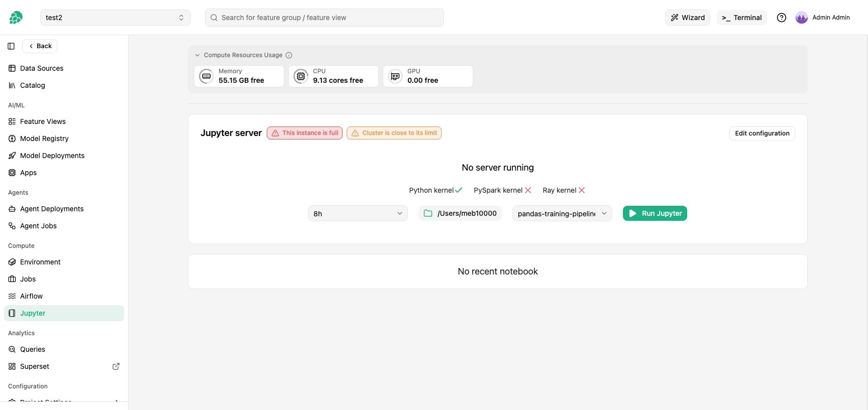This screenshot has height=410, width=868.
Task: Click the Memory resource icon
Action: [x=206, y=76]
